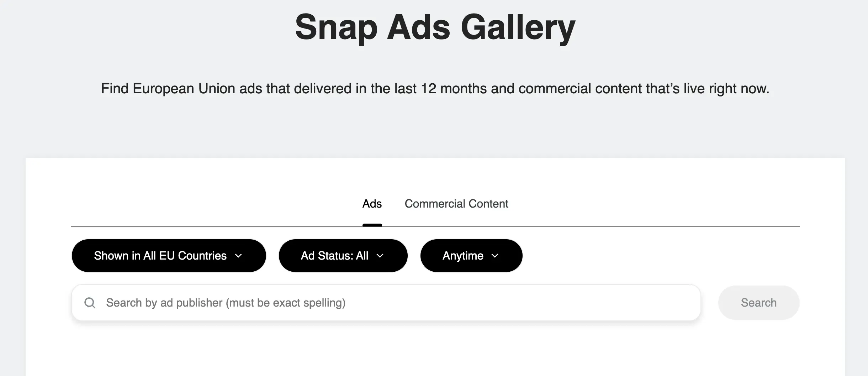Viewport: 868px width, 376px height.
Task: View live content via Commercial Content tab
Action: click(456, 204)
